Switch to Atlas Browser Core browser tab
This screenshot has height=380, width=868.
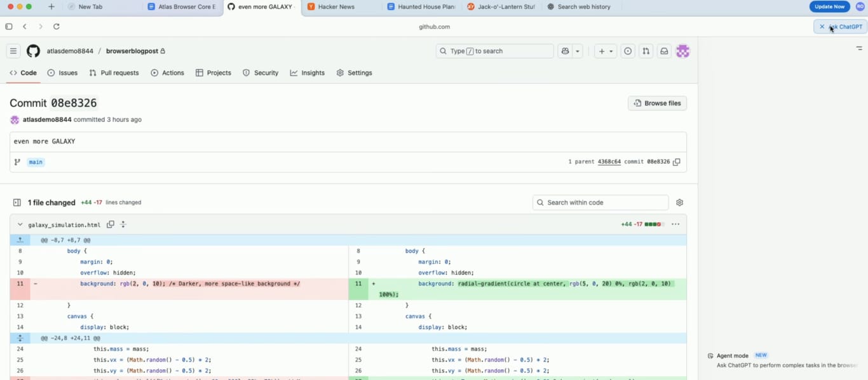coord(183,7)
